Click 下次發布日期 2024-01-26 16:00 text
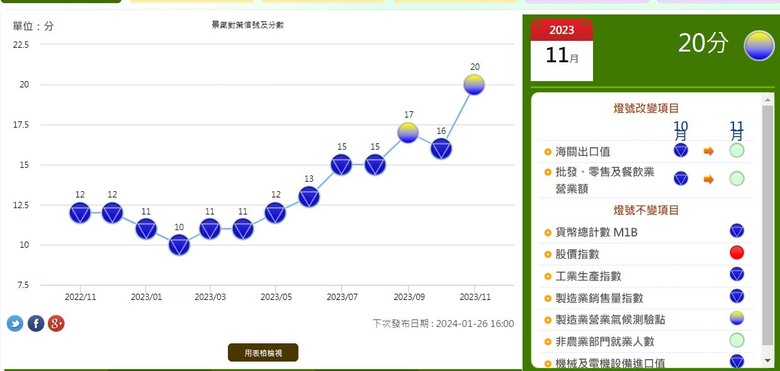 point(443,324)
